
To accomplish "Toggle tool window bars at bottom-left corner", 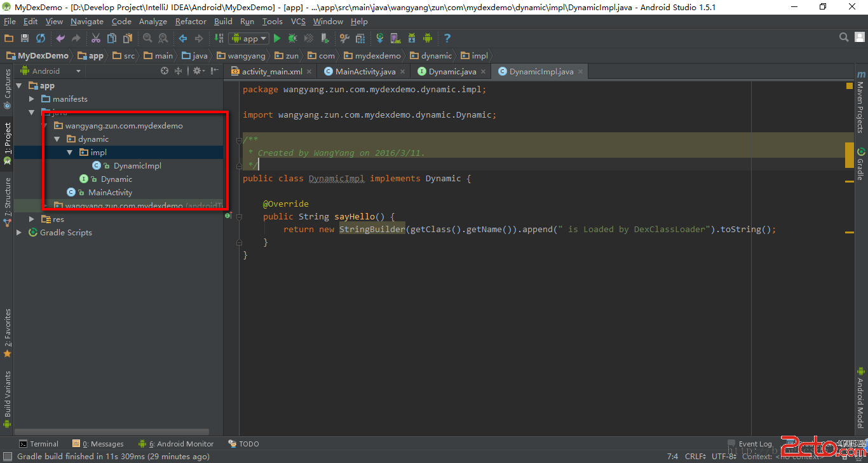I will pyautogui.click(x=7, y=457).
